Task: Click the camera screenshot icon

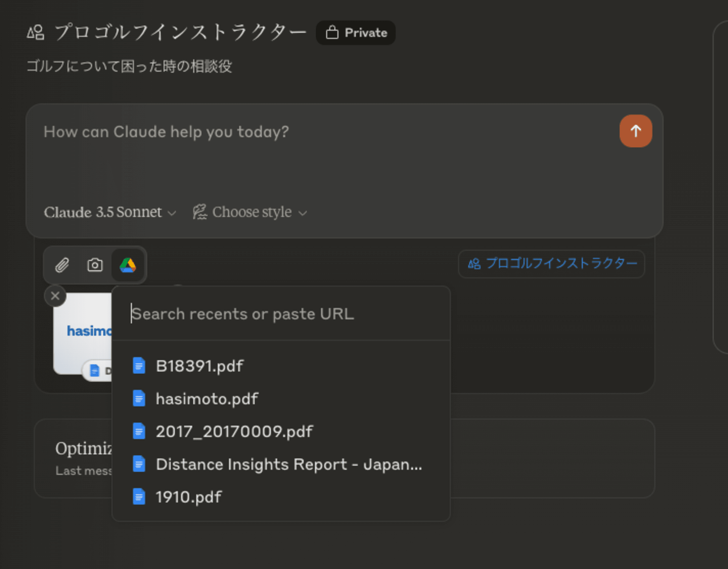Action: [95, 265]
